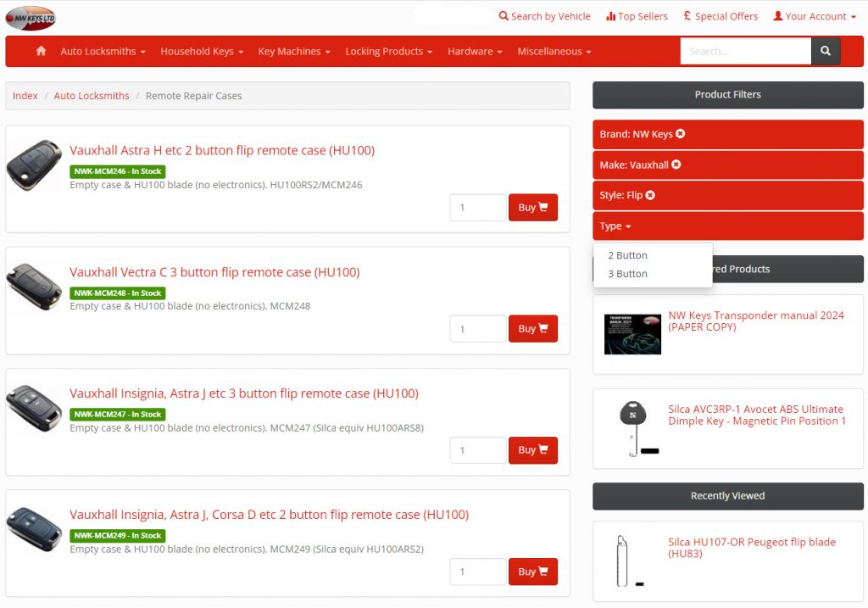This screenshot has height=608, width=868.
Task: Click the NWK-MCM247 product thumbnail
Action: (34, 408)
